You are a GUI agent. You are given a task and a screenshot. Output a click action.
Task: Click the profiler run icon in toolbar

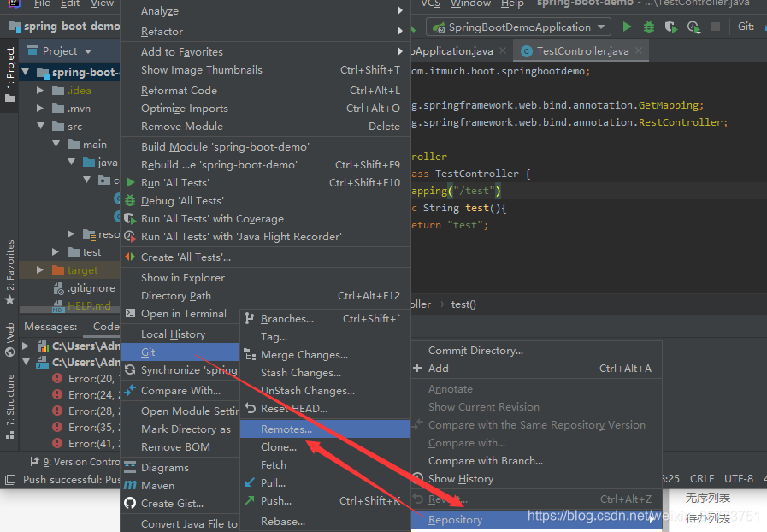[693, 27]
